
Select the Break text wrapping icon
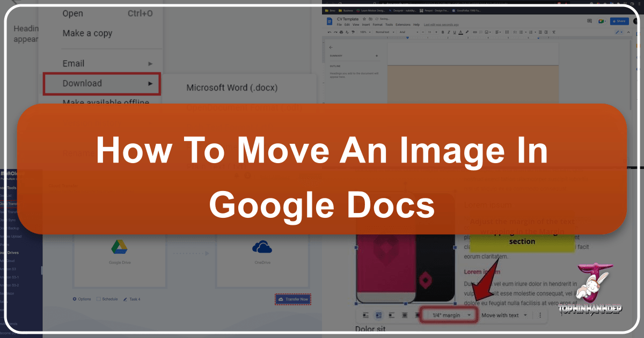point(391,315)
